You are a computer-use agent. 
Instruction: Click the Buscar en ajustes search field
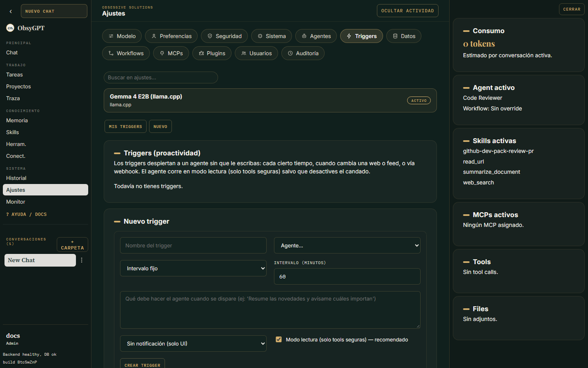[x=161, y=77]
